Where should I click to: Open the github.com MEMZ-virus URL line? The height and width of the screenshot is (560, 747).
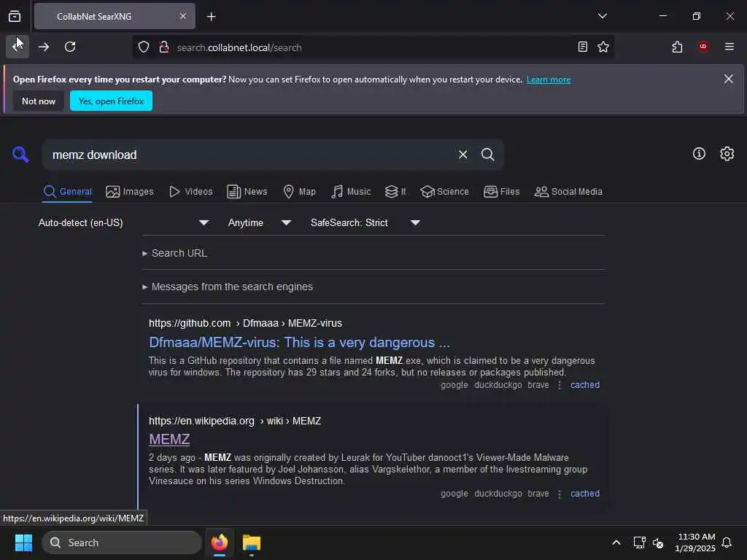pos(245,323)
